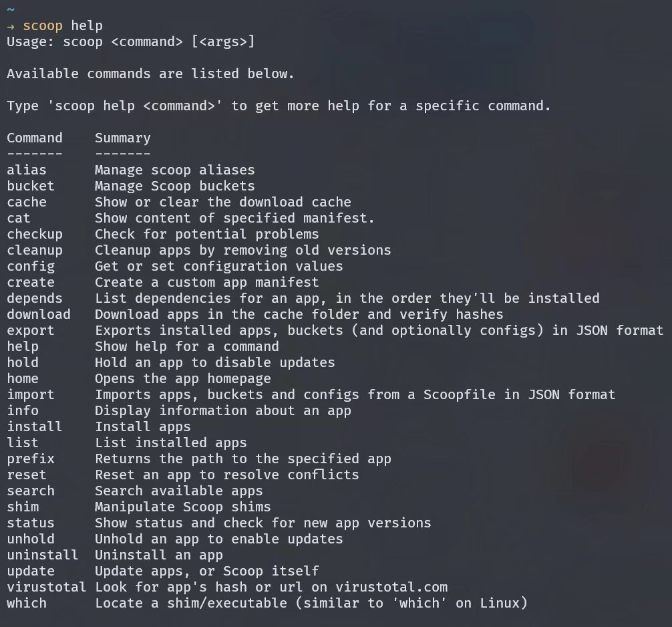Image resolution: width=672 pixels, height=627 pixels.
Task: Select the 'bucket' command entry
Action: click(31, 186)
